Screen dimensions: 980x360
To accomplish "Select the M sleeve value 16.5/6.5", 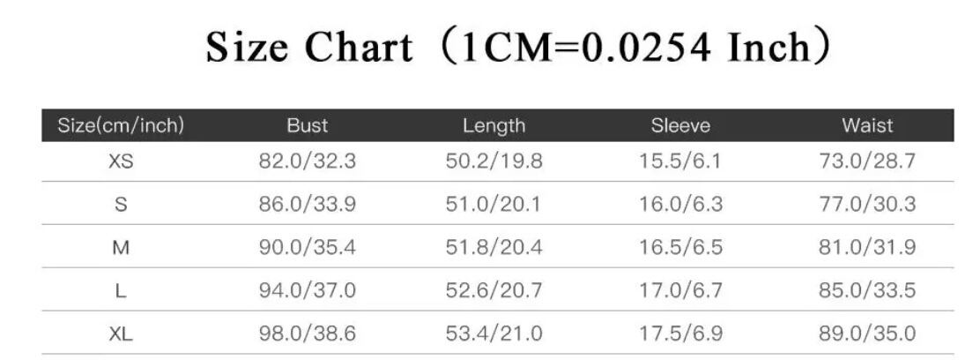I will (680, 248).
